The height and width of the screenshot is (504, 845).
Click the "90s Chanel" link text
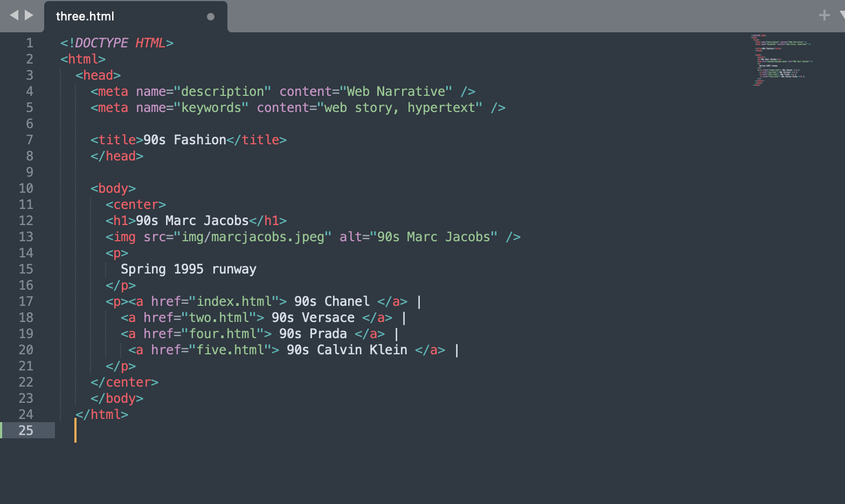click(332, 302)
